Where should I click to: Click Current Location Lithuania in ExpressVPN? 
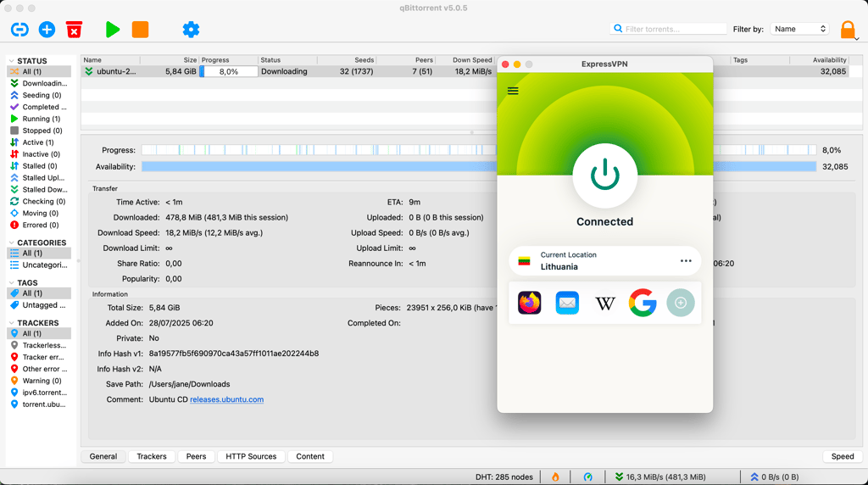point(604,261)
